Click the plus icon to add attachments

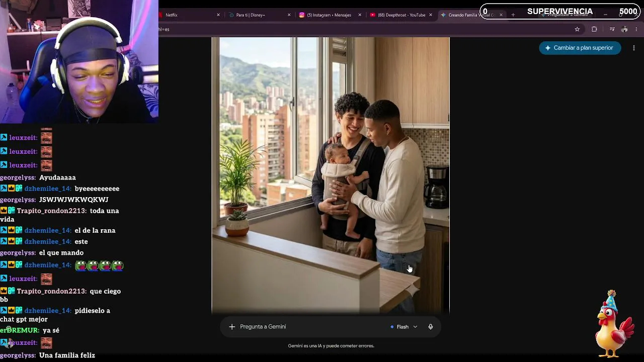(x=232, y=327)
